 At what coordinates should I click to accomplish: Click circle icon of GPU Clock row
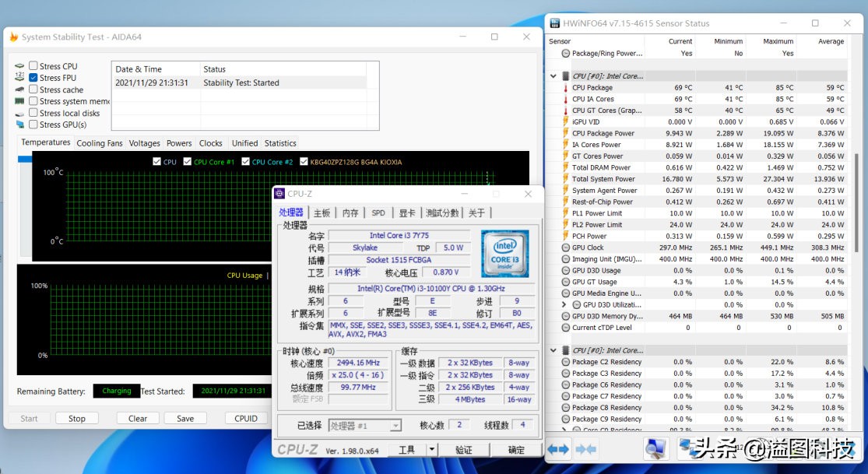click(x=566, y=248)
